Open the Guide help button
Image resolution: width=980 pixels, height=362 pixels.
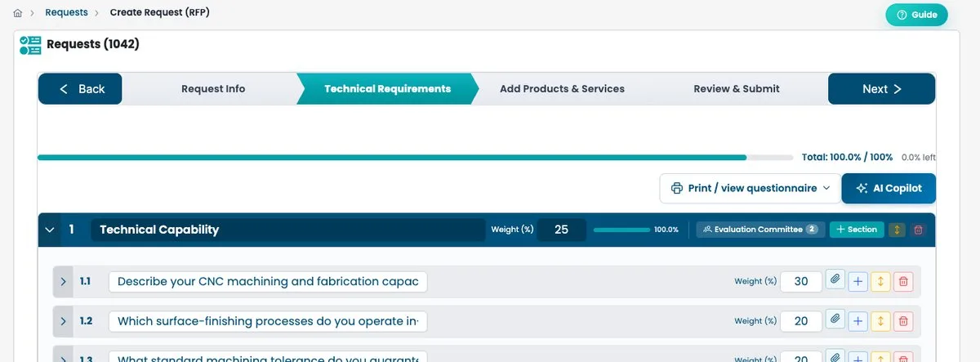[916, 15]
